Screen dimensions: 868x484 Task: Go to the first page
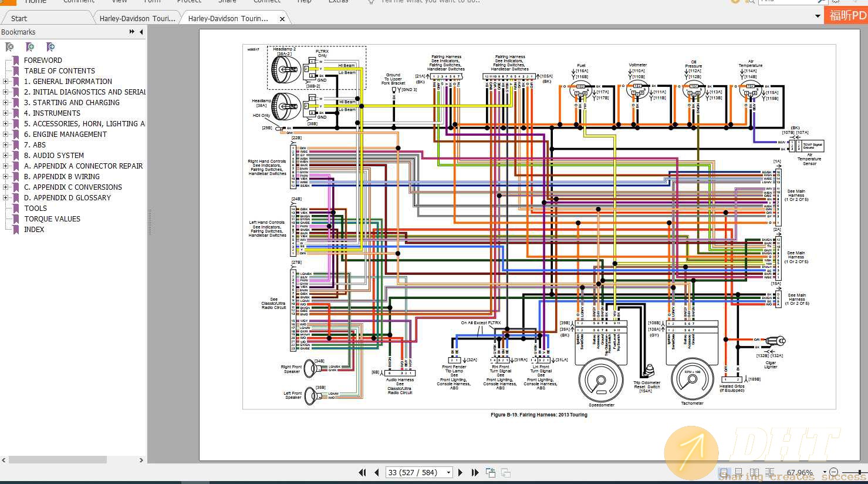pyautogui.click(x=362, y=472)
